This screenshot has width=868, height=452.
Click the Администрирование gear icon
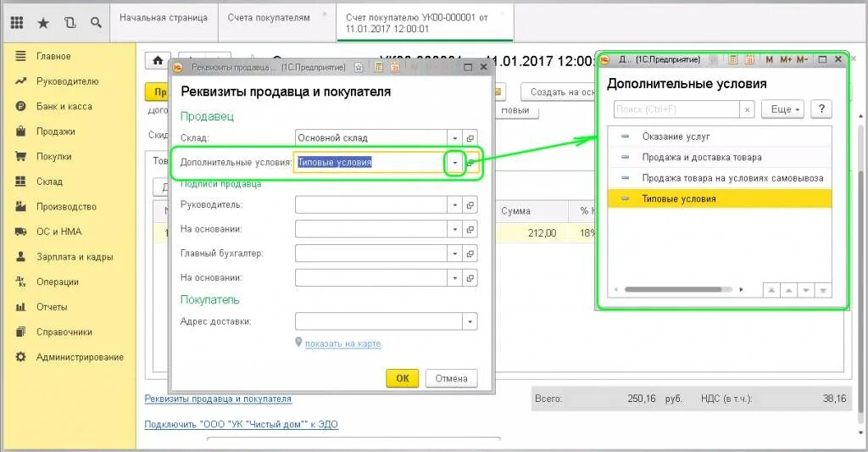click(20, 357)
